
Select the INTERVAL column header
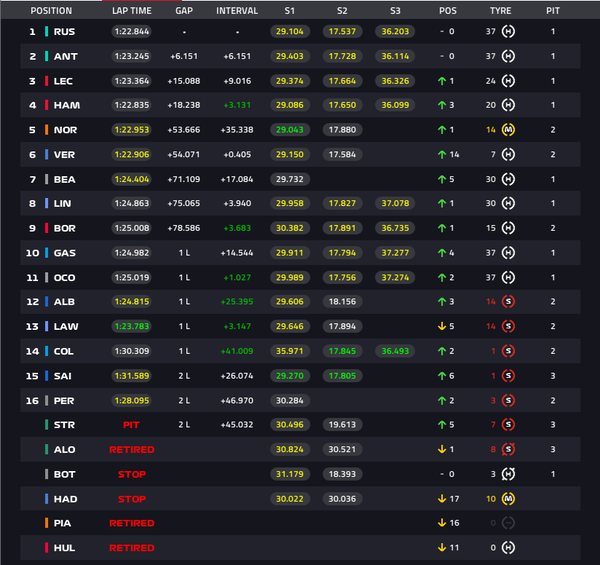click(x=237, y=11)
